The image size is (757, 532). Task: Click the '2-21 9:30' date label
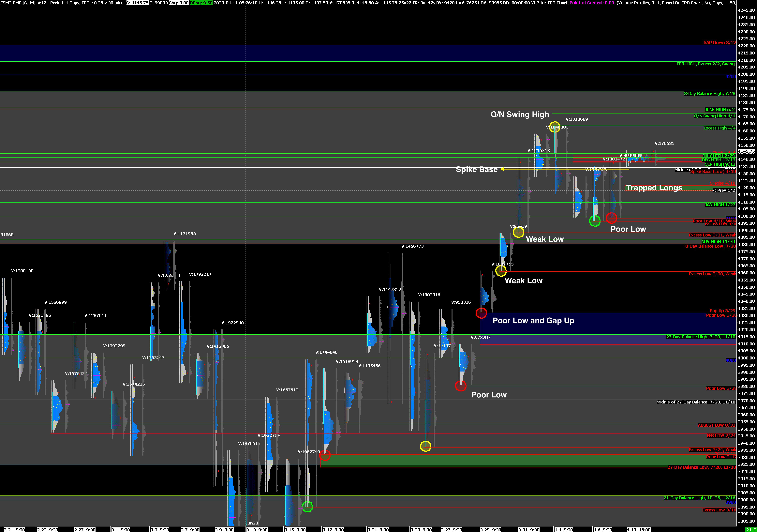coord(14,530)
